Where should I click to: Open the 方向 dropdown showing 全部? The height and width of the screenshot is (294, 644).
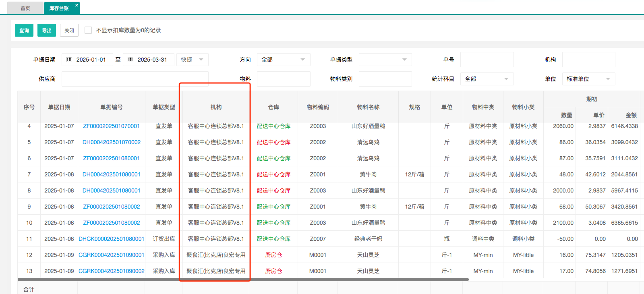(x=284, y=60)
